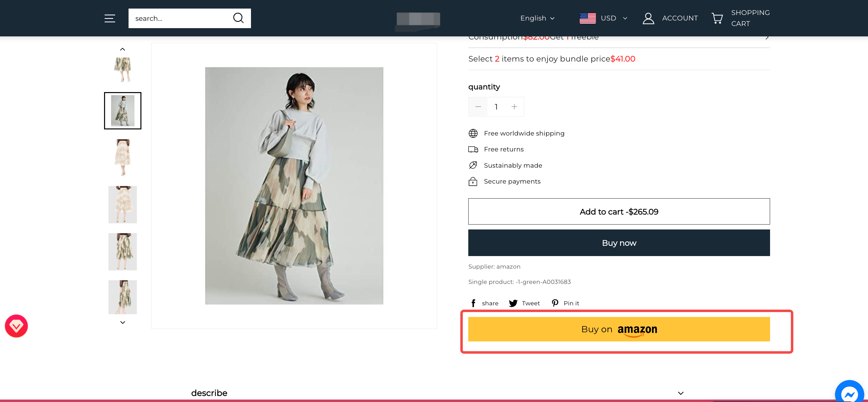
Task: Increase quantity with the plus button
Action: [514, 107]
